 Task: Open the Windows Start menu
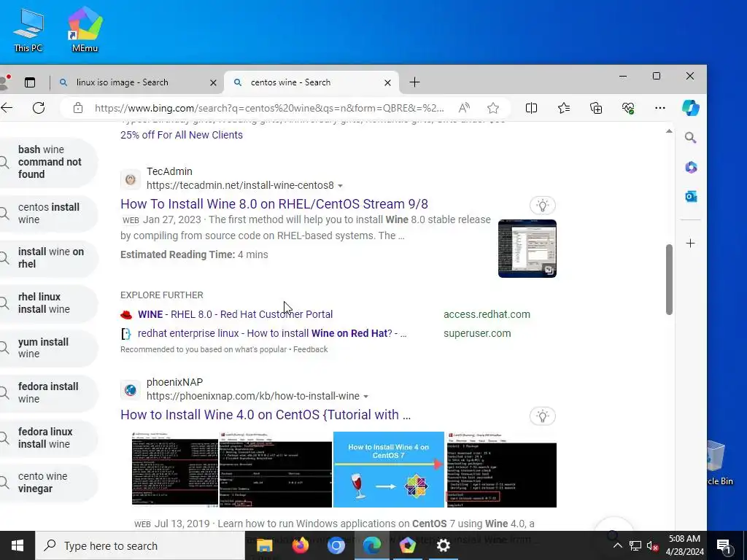point(18,545)
